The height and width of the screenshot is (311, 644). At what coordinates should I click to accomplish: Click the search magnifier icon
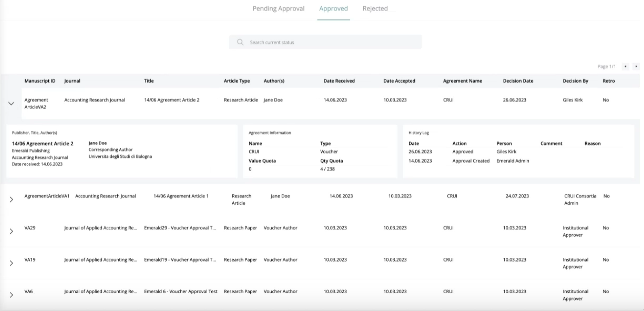[x=240, y=42]
